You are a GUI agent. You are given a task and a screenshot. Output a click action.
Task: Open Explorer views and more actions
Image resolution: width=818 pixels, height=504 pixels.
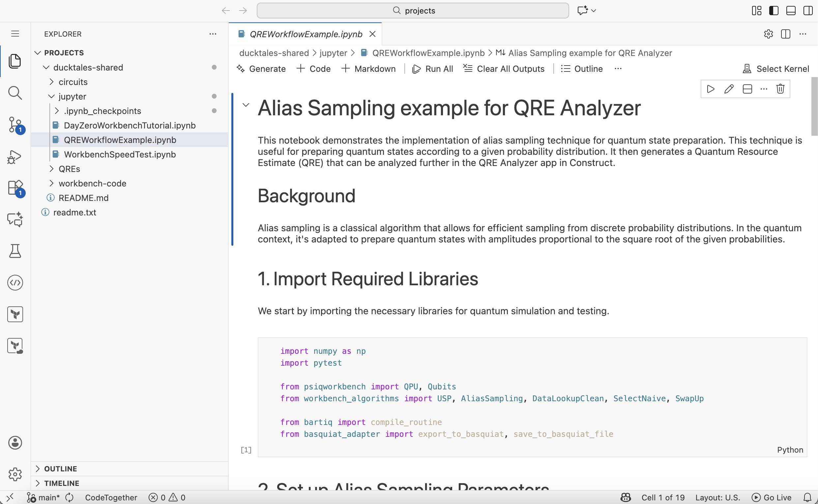(213, 34)
